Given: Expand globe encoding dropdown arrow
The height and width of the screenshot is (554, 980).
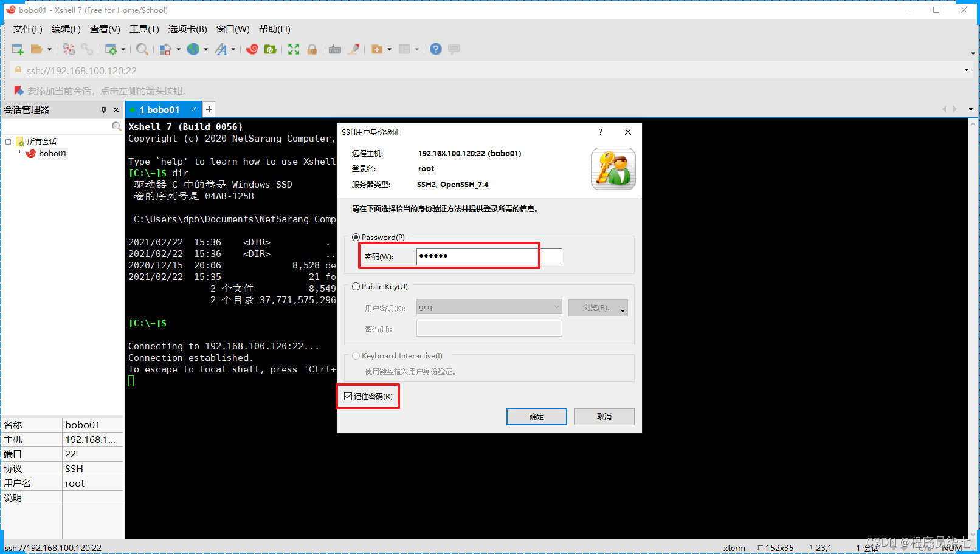Looking at the screenshot, I should pos(206,50).
